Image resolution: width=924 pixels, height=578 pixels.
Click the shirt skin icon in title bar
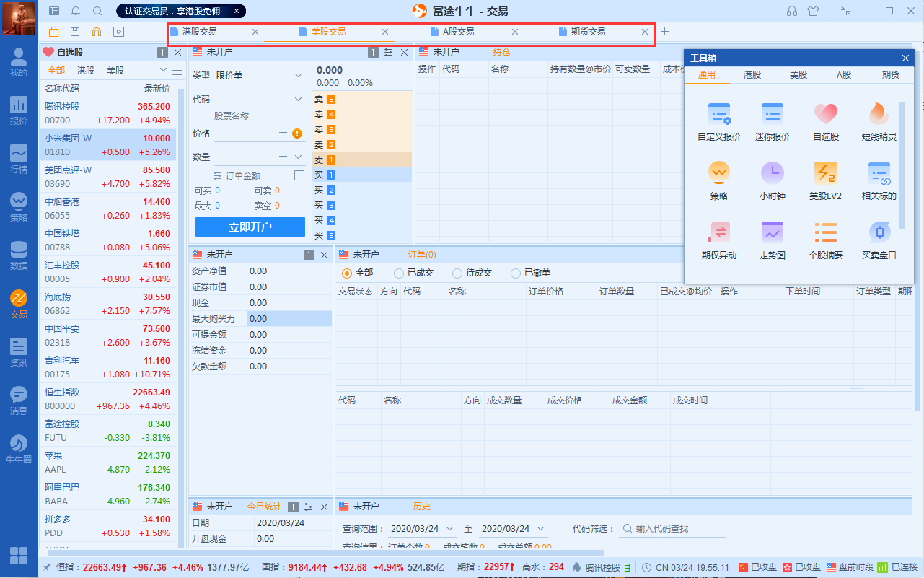[x=814, y=11]
